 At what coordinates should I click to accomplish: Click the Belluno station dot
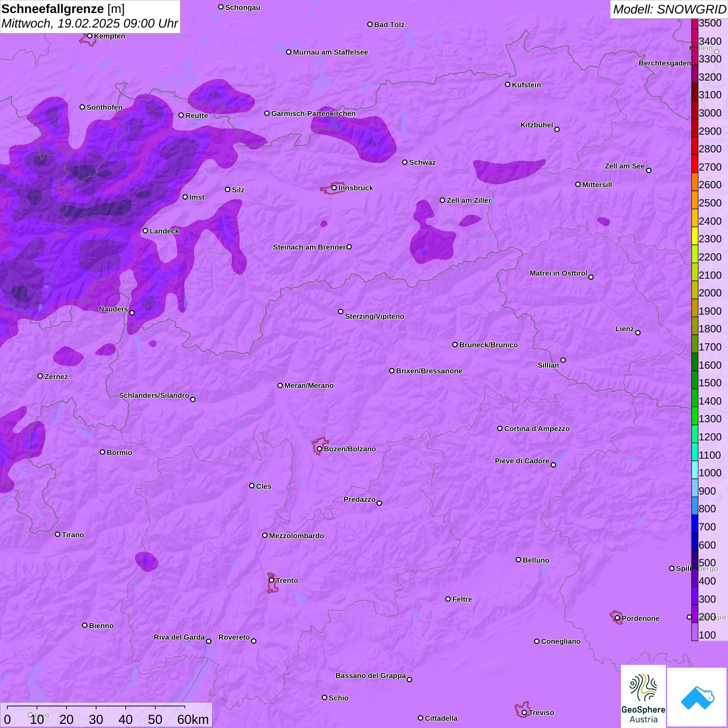click(x=518, y=560)
